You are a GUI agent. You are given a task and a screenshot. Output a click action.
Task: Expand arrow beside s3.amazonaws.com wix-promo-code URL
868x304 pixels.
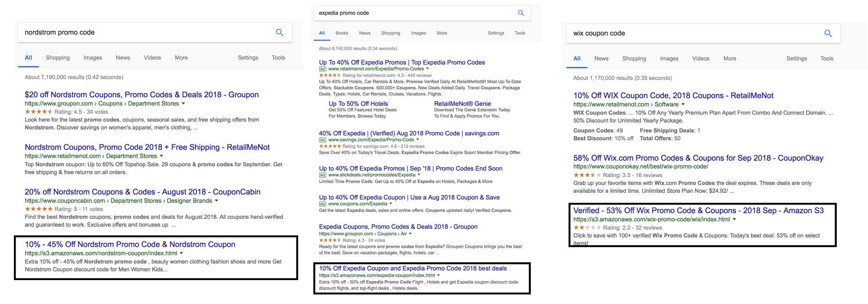pos(734,219)
